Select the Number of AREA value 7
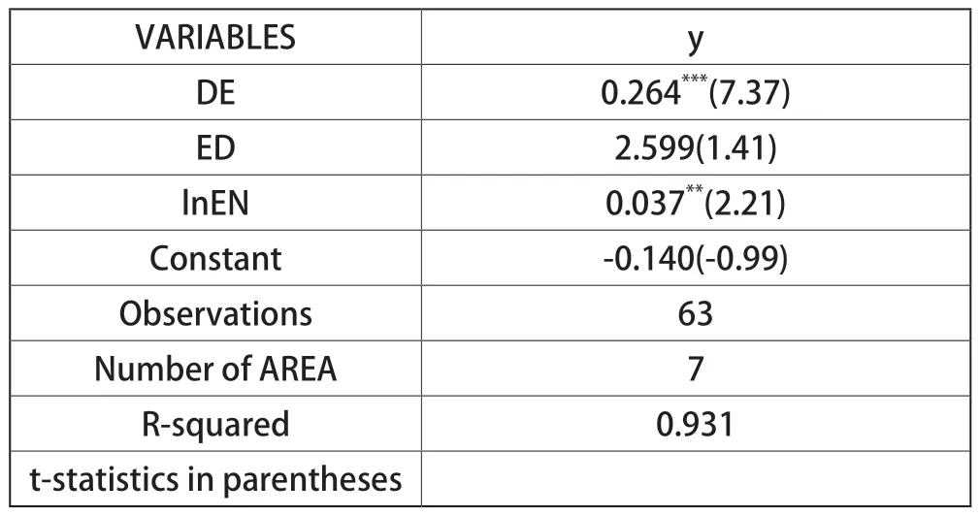This screenshot has height=516, width=980. coord(696,369)
